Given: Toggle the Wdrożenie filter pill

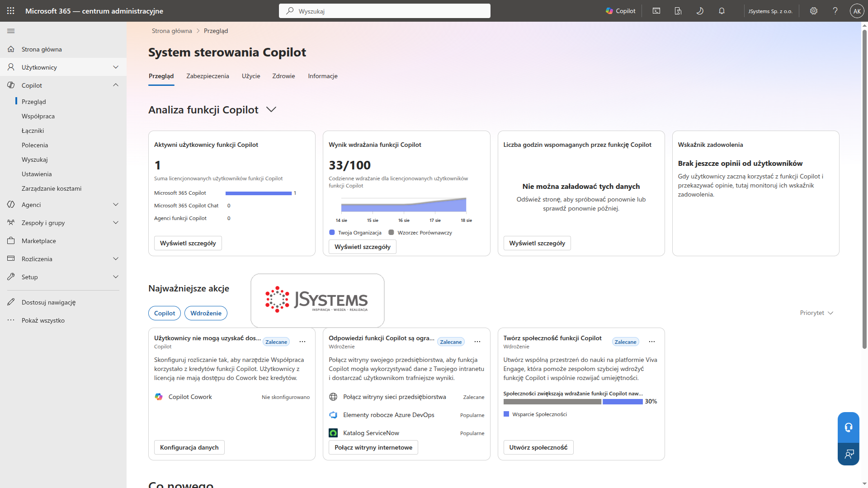Looking at the screenshot, I should pyautogui.click(x=206, y=313).
